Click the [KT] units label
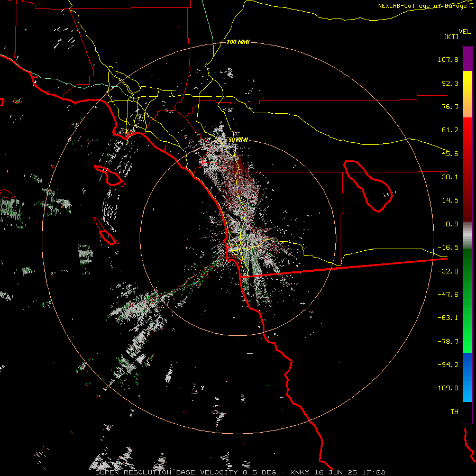The image size is (476, 476). pyautogui.click(x=451, y=36)
